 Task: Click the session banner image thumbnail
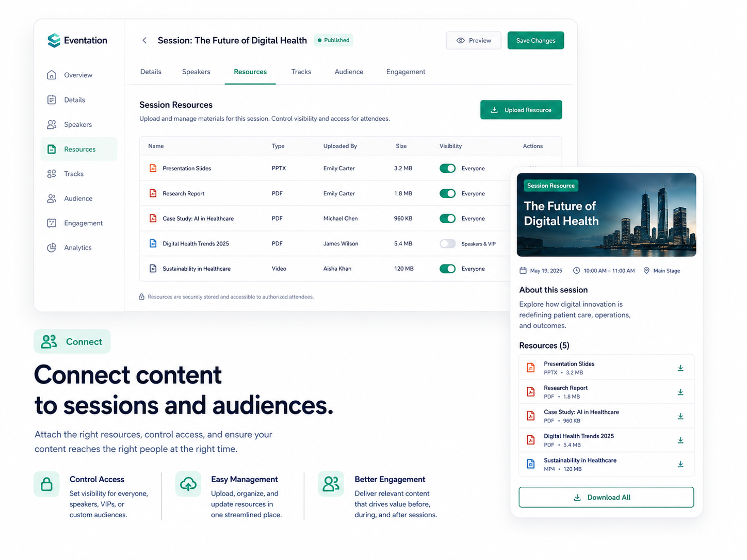tap(606, 215)
